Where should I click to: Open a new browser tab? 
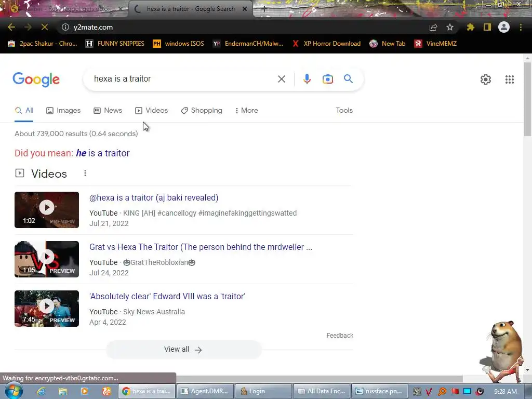click(264, 9)
